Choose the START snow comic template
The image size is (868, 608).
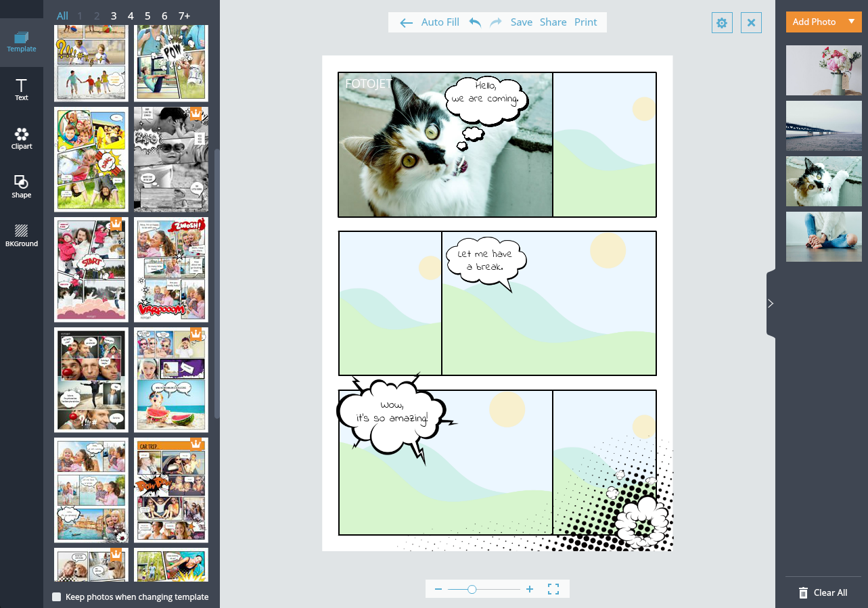91,269
